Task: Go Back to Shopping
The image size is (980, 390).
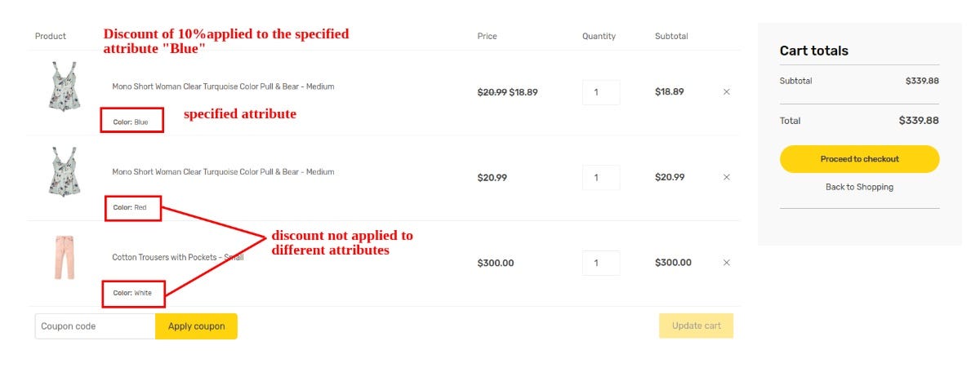Action: tap(859, 187)
